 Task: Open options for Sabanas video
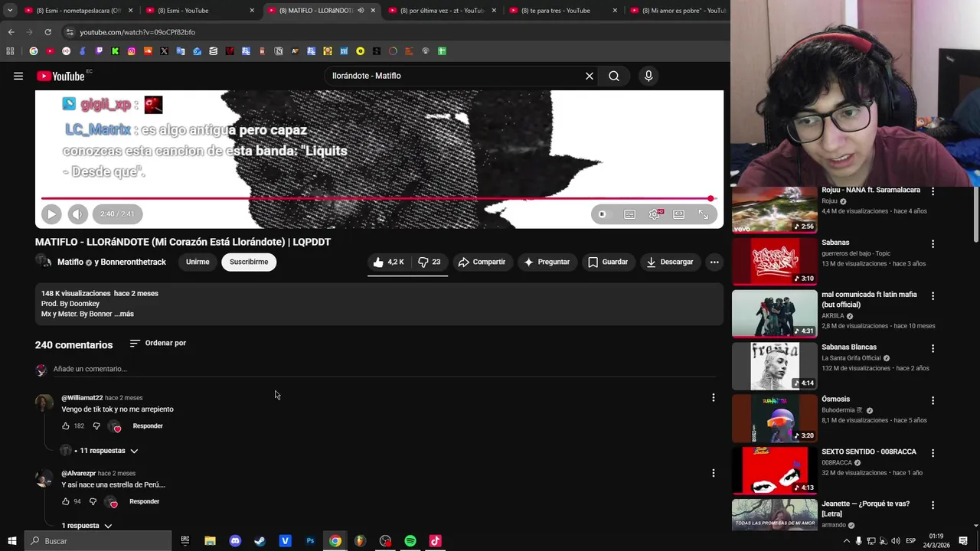[x=933, y=243]
